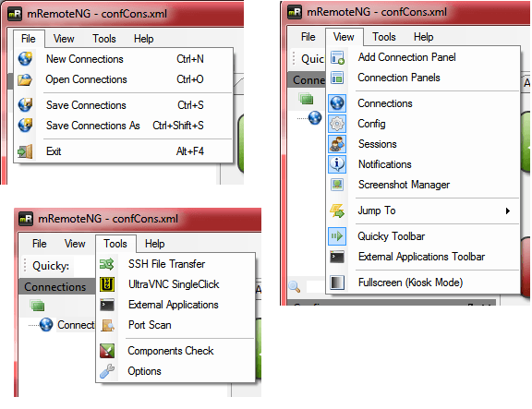Click the Exit door icon
Viewport: 532px width, 409px height.
click(26, 151)
